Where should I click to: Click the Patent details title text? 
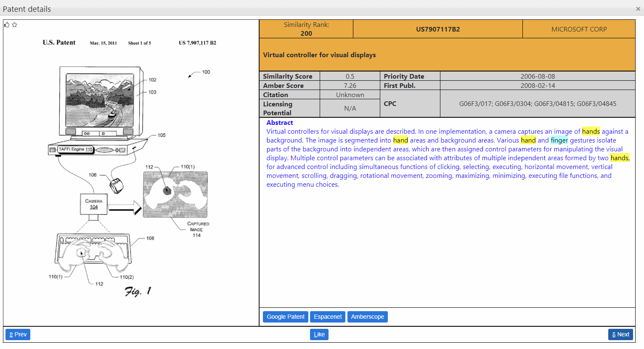[27, 9]
